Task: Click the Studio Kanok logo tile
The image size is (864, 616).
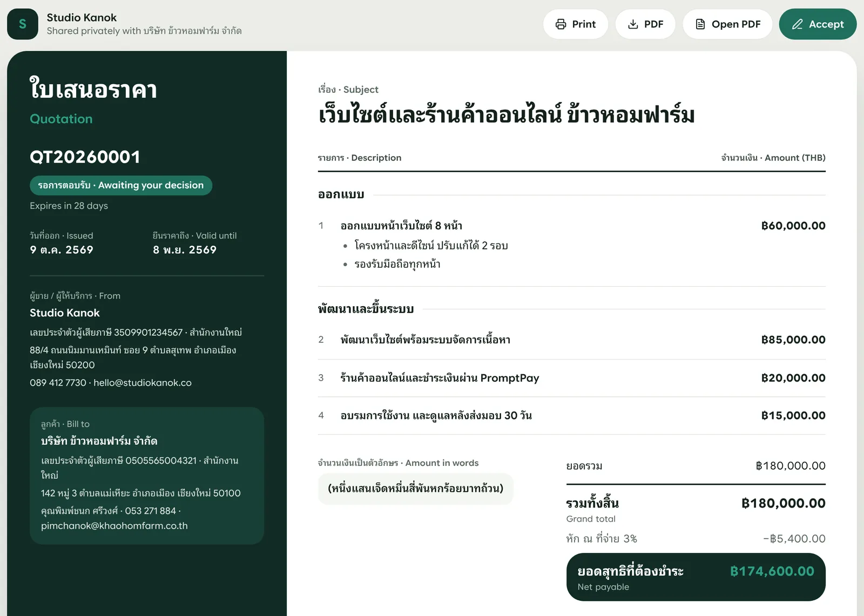Action: (x=23, y=24)
